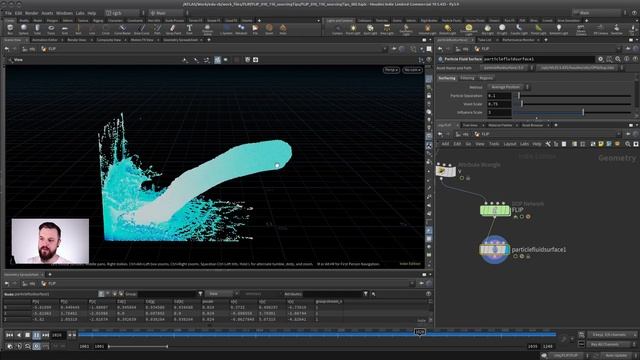Click the node name field particlefluidsurface1

(x=539, y=59)
